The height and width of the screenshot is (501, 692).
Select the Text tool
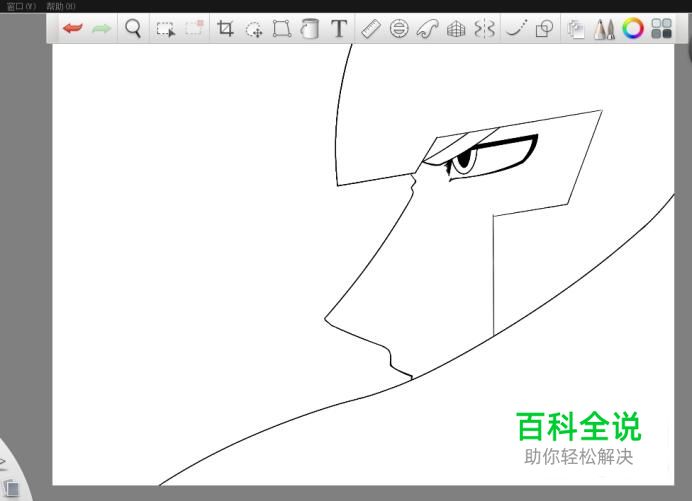coord(339,29)
